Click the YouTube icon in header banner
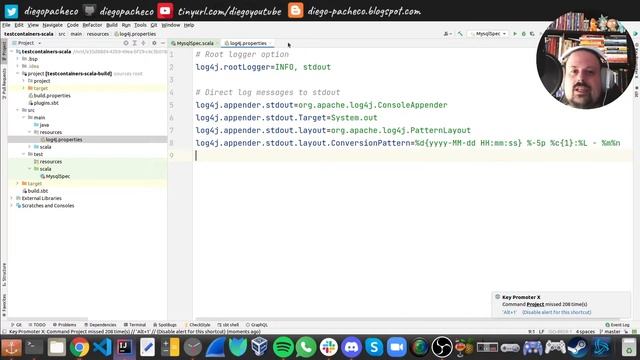This screenshot has height=360, width=640. [165, 11]
